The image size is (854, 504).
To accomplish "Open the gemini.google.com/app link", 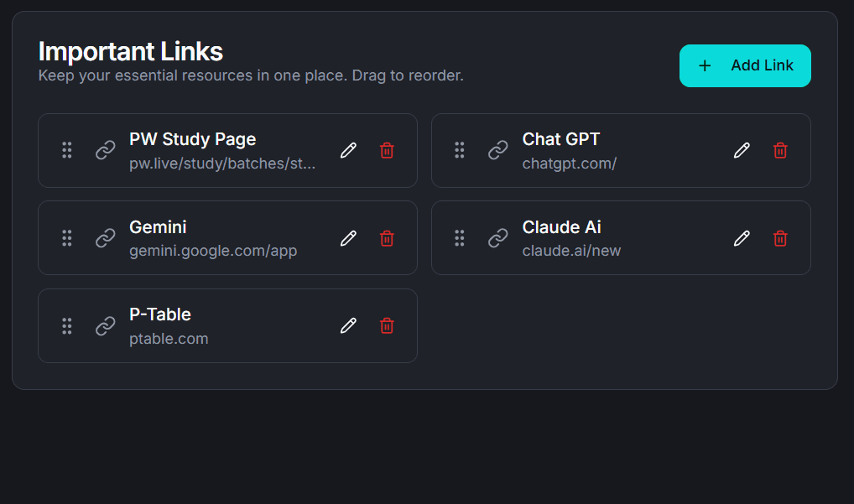I will coord(213,251).
